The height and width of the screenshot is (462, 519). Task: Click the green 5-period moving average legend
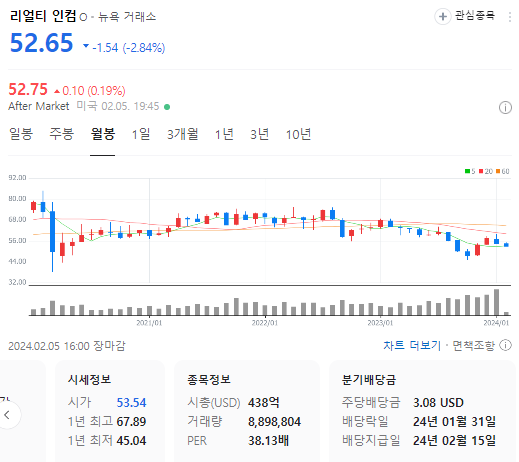tap(470, 171)
